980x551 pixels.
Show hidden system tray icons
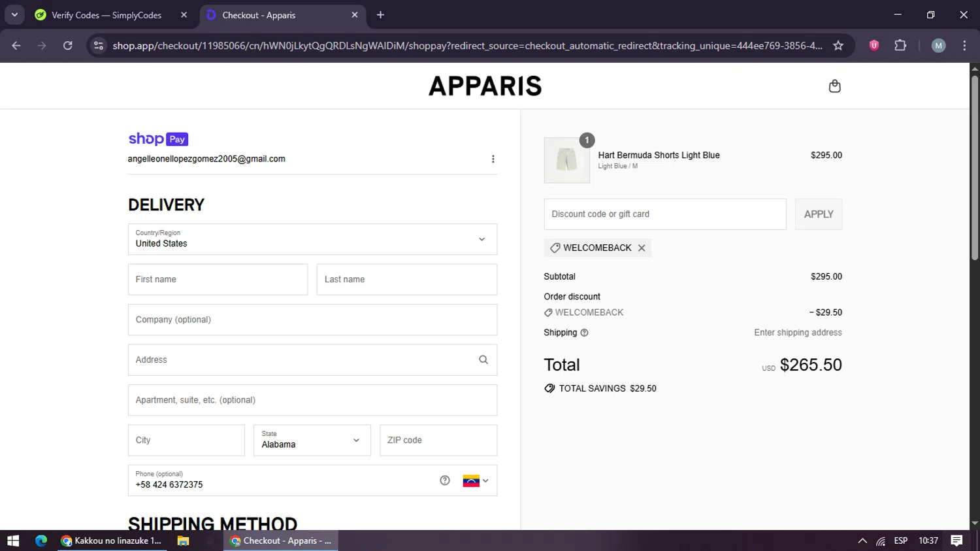point(862,541)
